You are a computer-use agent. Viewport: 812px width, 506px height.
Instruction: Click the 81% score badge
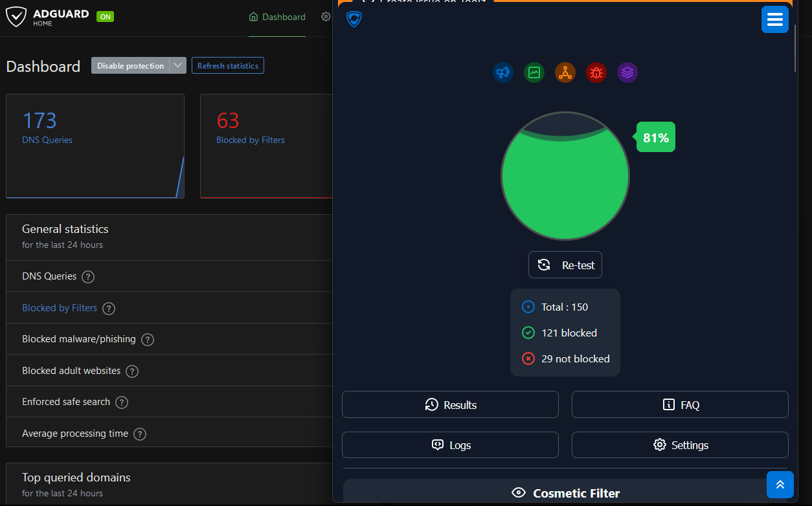655,137
